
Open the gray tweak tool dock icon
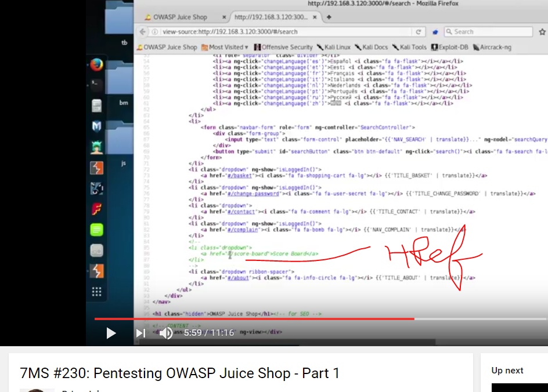(96, 251)
